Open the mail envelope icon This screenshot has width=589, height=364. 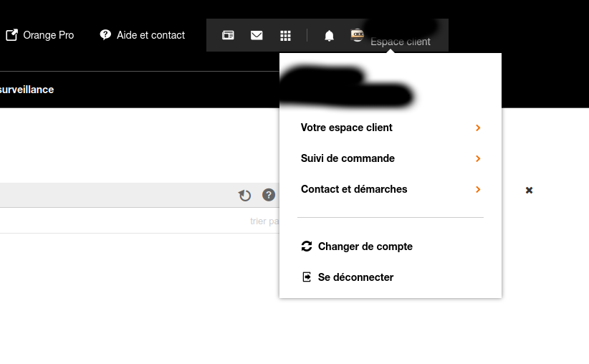pos(257,35)
